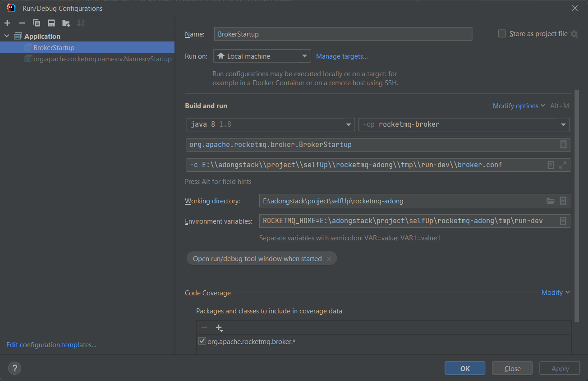Click the program arguments field
The width and height of the screenshot is (588, 381).
(x=378, y=165)
